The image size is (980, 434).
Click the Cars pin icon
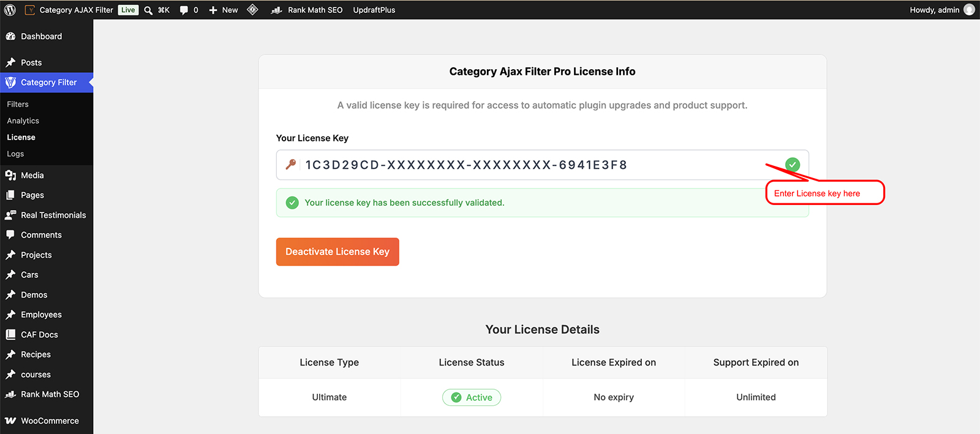tap(10, 275)
